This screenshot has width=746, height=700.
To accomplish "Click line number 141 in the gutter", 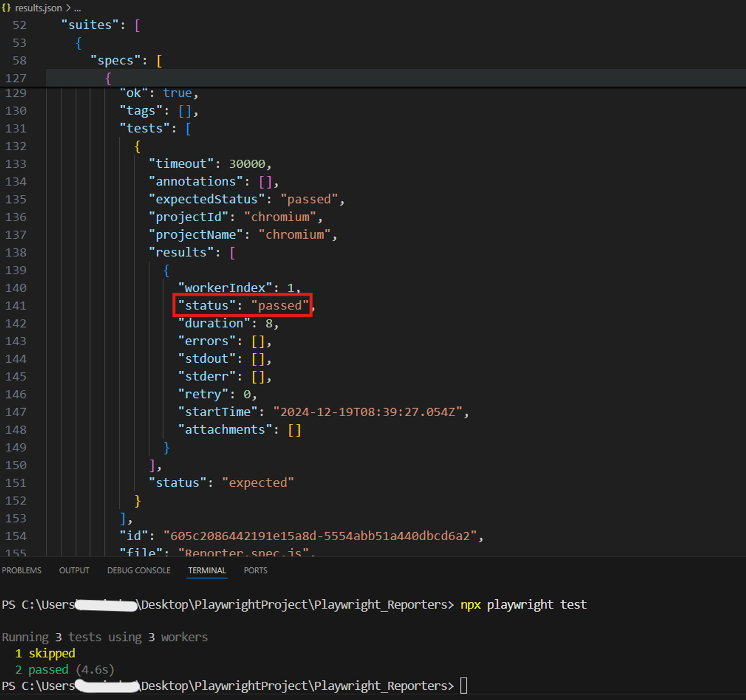I will 15,306.
